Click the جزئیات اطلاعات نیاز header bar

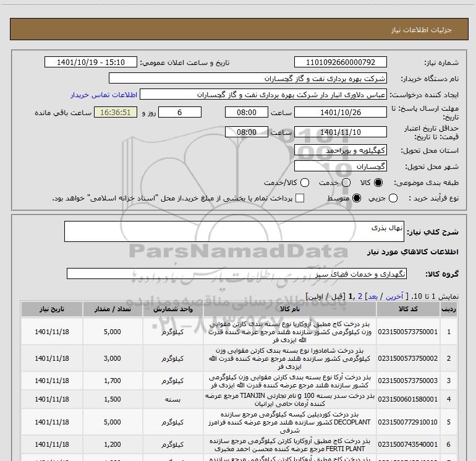(x=239, y=30)
